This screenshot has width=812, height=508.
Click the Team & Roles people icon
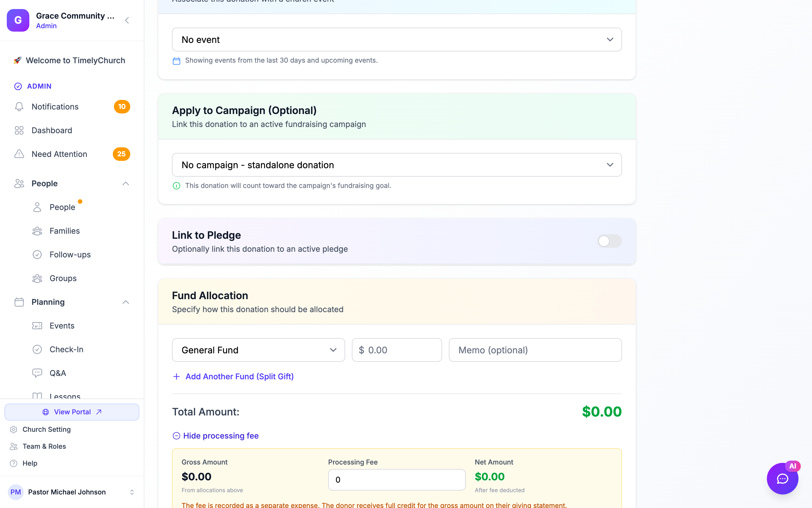pyautogui.click(x=14, y=446)
